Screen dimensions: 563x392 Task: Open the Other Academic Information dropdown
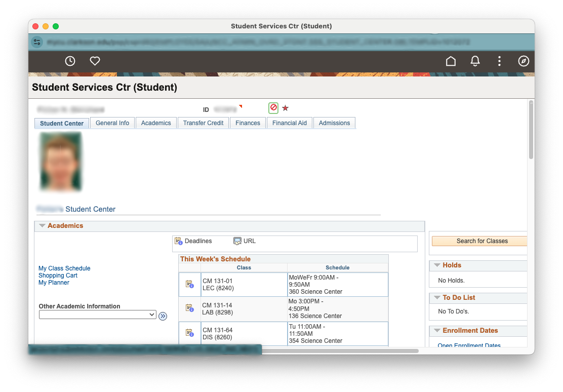[98, 315]
